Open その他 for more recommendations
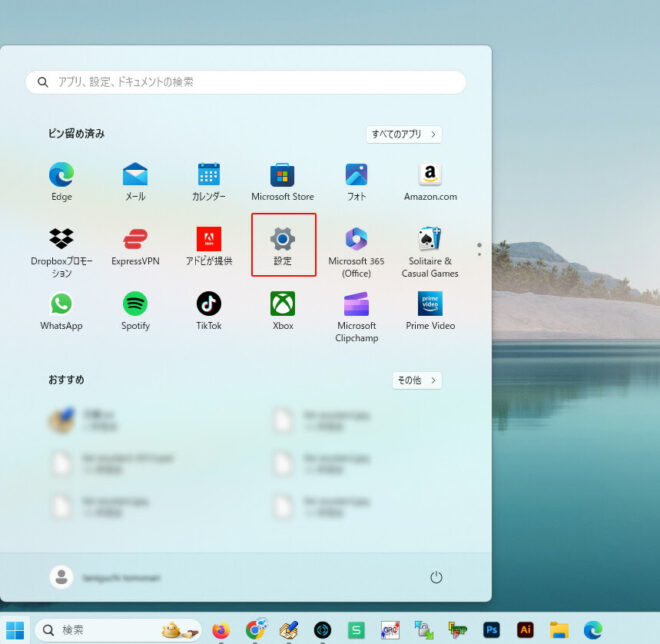This screenshot has height=644, width=660. tap(417, 380)
